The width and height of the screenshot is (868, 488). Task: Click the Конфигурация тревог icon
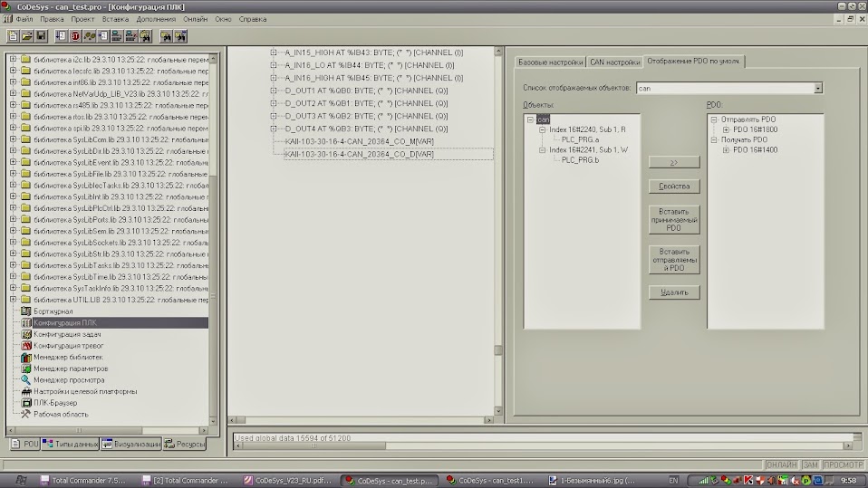[x=26, y=345]
